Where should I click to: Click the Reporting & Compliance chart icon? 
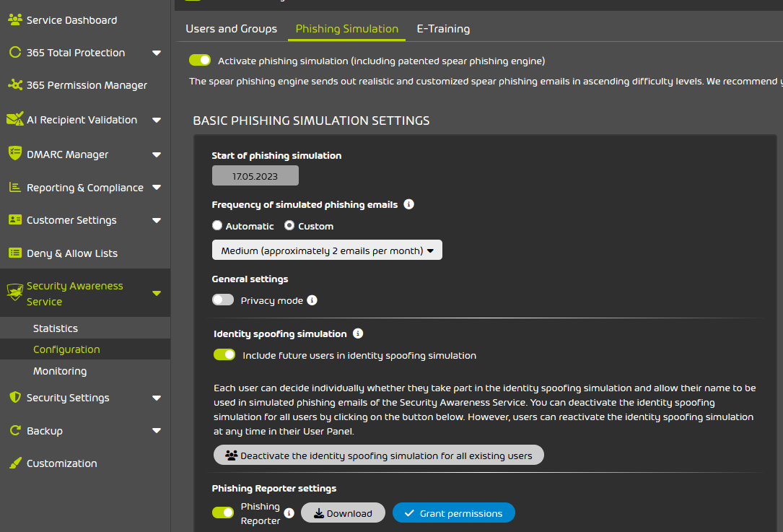tap(15, 188)
